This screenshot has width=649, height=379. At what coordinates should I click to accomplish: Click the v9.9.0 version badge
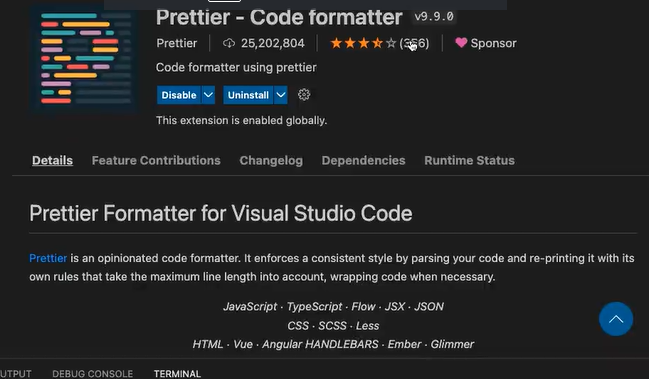434,17
